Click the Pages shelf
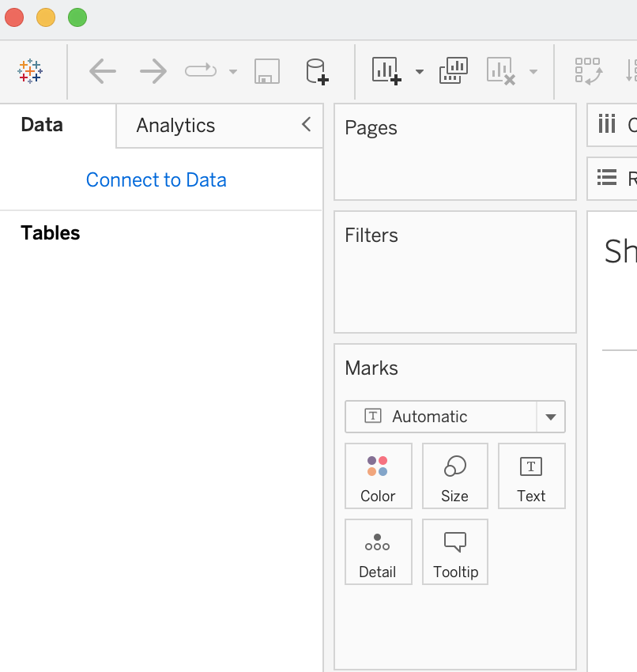The image size is (637, 672). click(455, 152)
